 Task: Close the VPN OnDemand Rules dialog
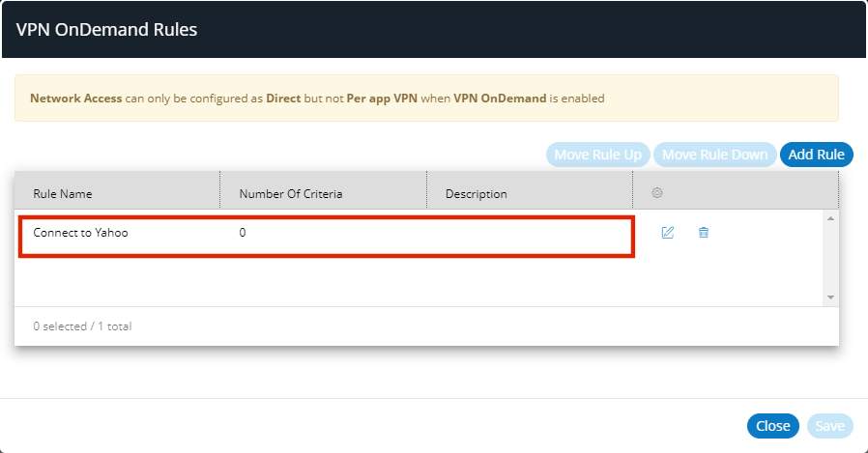772,426
